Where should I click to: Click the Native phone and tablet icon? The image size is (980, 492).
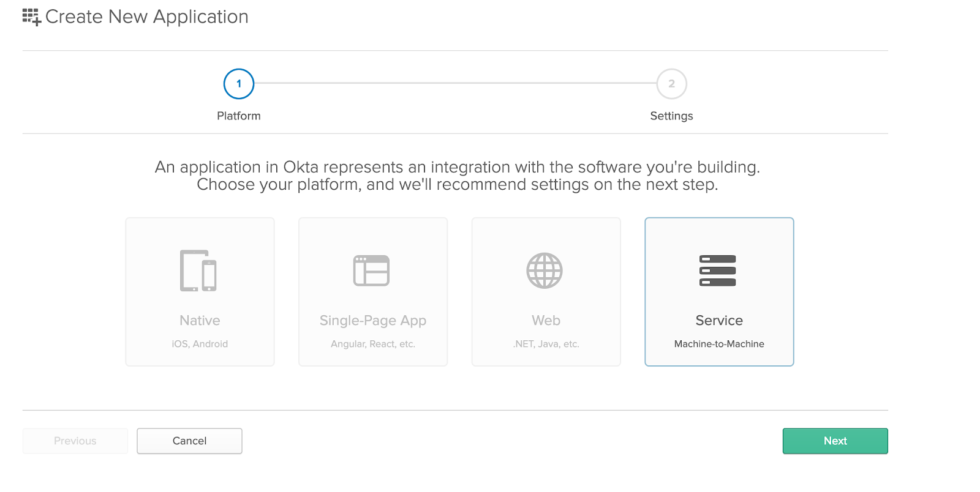click(198, 270)
